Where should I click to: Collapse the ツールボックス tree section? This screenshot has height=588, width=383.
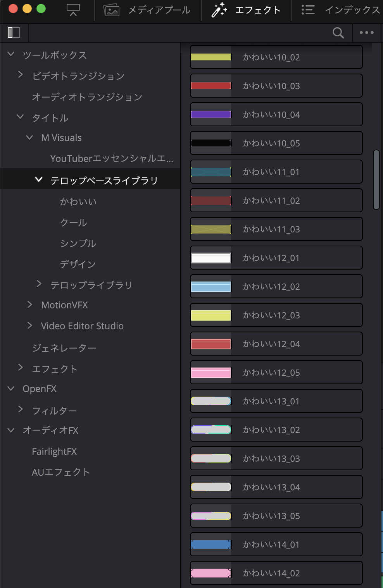(11, 55)
